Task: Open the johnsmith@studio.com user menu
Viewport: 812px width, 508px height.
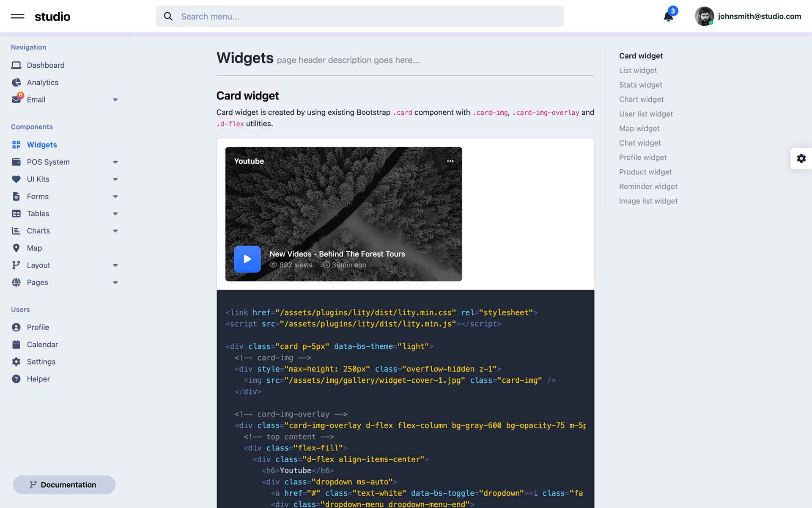Action: pyautogui.click(x=748, y=17)
